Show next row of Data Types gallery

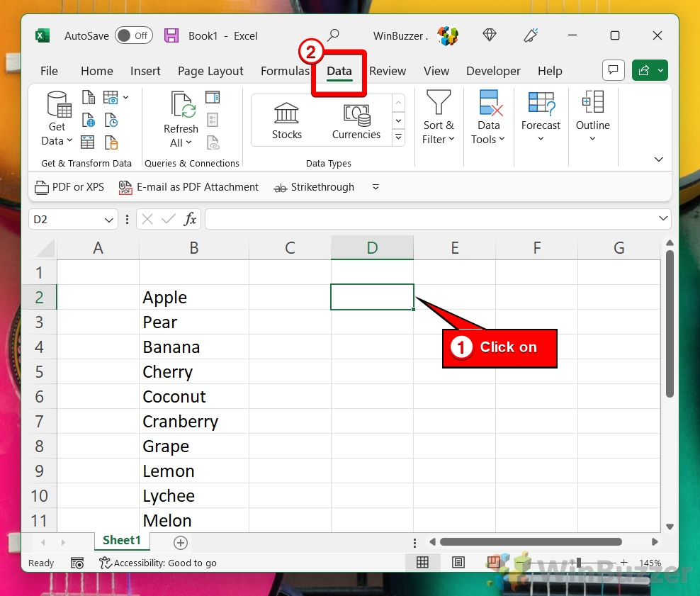pos(399,120)
